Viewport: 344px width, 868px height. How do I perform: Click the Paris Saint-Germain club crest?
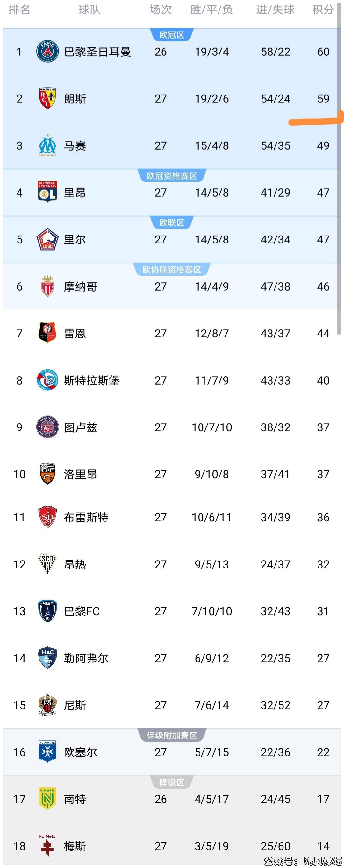(47, 52)
